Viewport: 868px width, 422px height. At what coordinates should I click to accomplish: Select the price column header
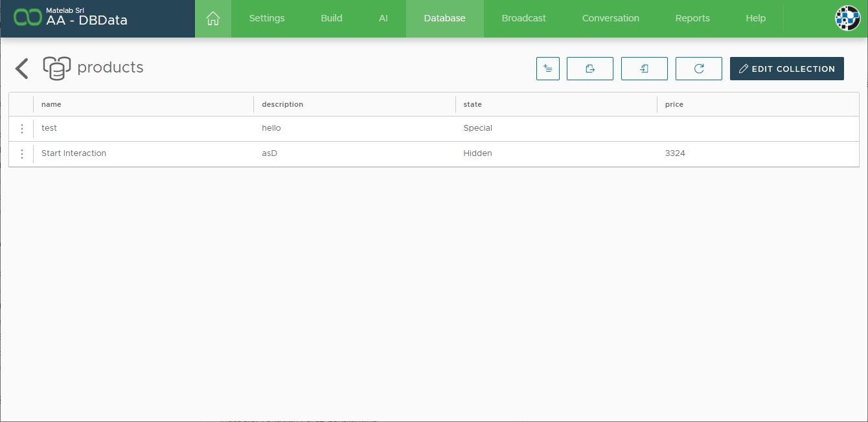(674, 104)
